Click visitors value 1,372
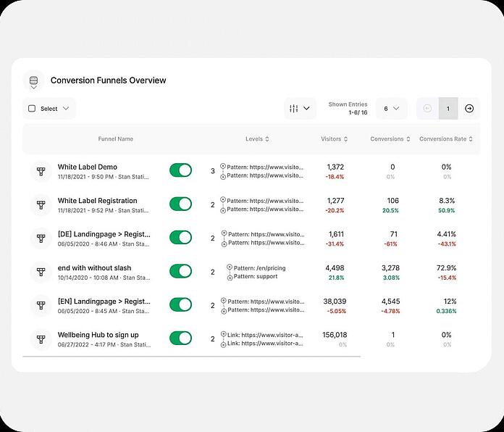The height and width of the screenshot is (432, 504). (x=335, y=167)
